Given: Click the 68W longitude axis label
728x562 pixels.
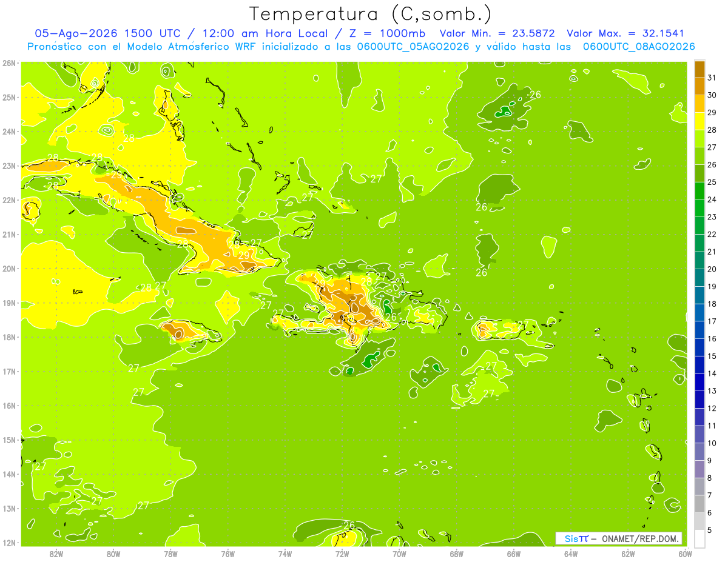Looking at the screenshot, I should [457, 554].
